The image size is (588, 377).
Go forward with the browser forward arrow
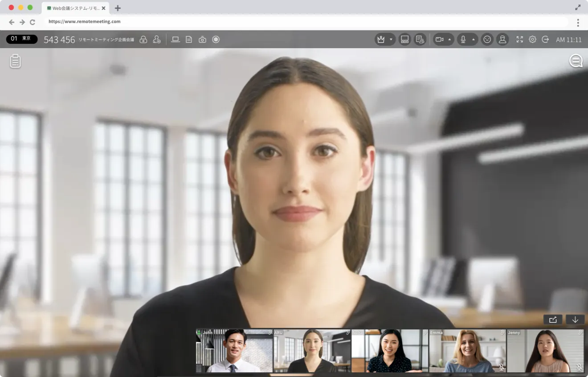pyautogui.click(x=22, y=22)
